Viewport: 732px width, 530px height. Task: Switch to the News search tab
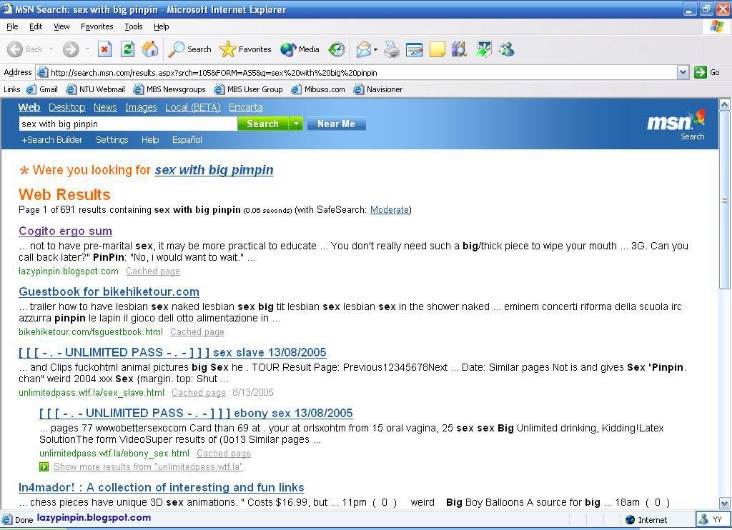[x=105, y=107]
